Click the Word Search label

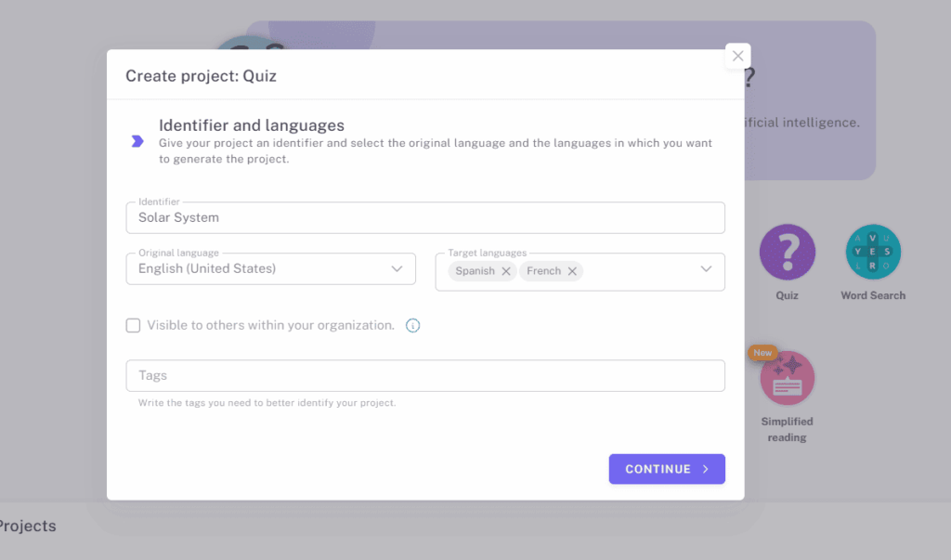(872, 295)
